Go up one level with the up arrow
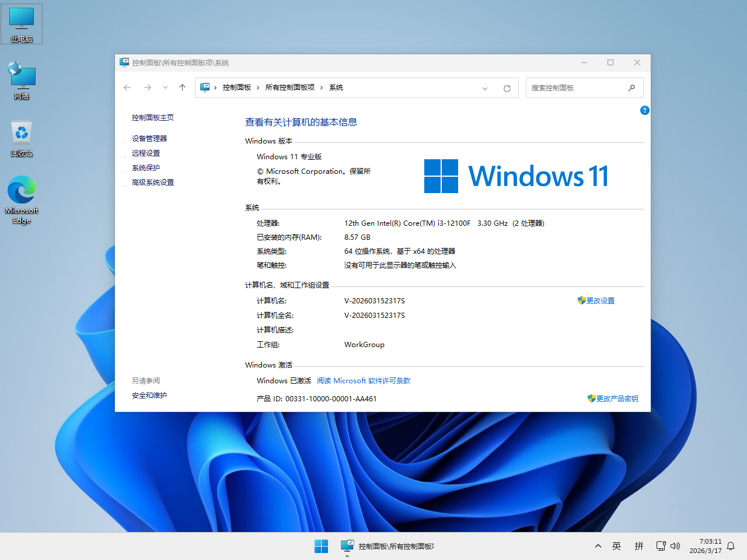 pos(181,87)
